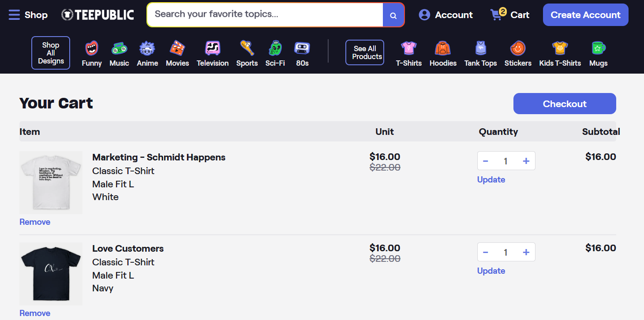The height and width of the screenshot is (320, 644).
Task: Click the Shop text label
Action: (36, 15)
